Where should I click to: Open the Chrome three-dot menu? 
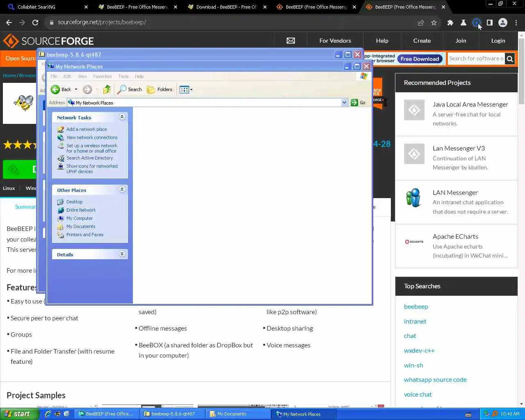[x=516, y=23]
